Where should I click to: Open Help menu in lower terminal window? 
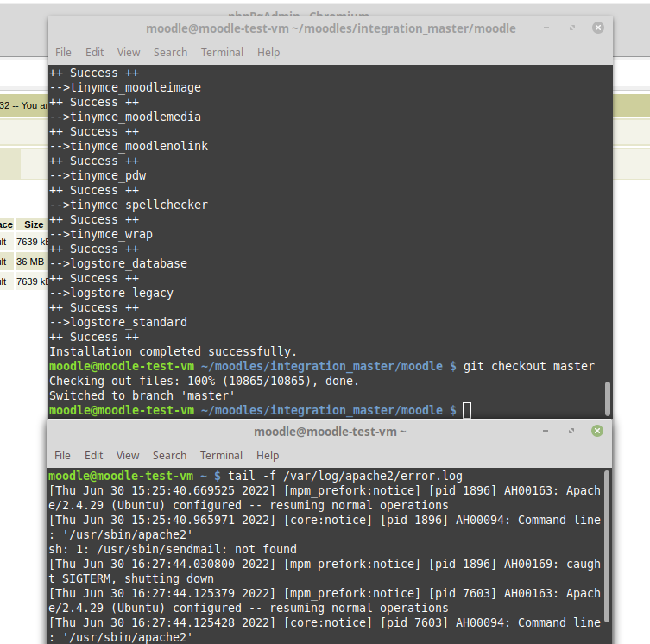pyautogui.click(x=268, y=455)
